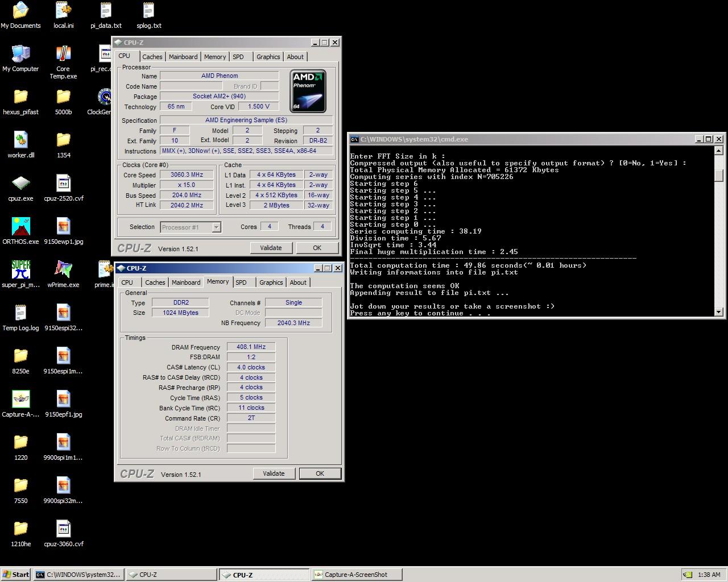Viewport: 728px width, 582px height.
Task: Open the 1210he folder
Action: click(x=20, y=533)
